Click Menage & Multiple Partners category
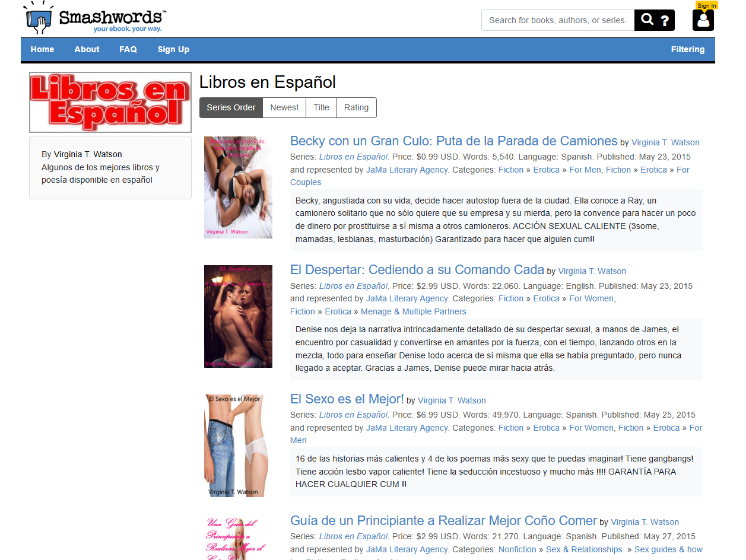The image size is (746, 560). 414,311
